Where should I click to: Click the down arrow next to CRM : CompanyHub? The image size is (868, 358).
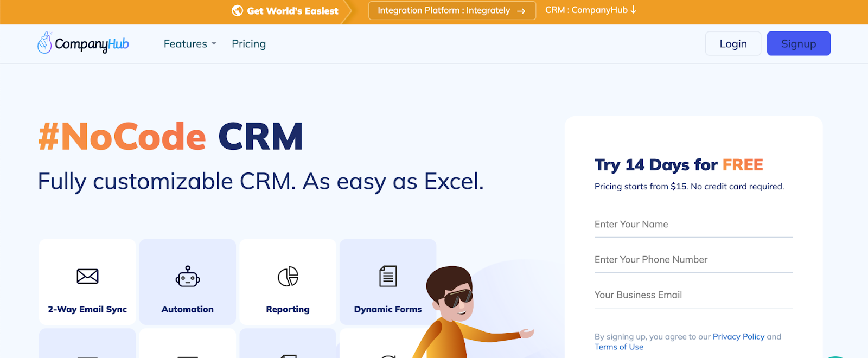pyautogui.click(x=633, y=10)
